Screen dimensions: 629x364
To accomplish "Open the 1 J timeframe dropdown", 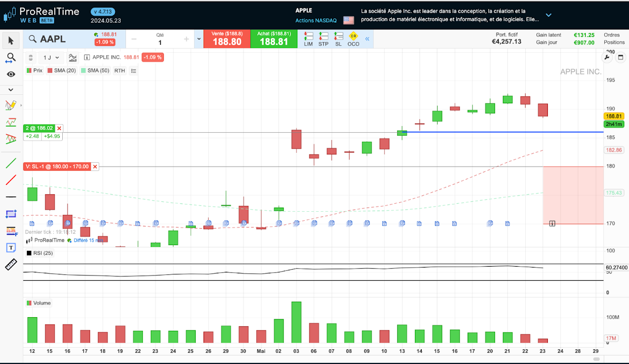I will (51, 57).
